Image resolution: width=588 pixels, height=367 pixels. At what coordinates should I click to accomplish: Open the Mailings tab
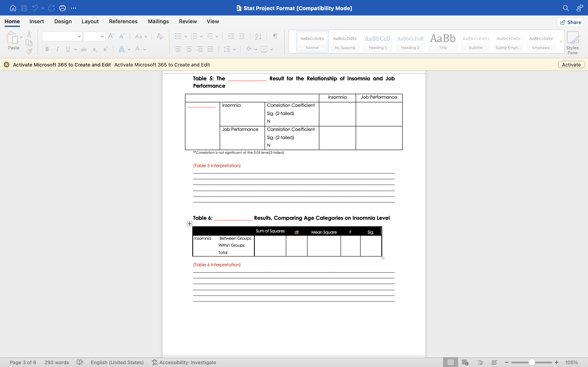(x=158, y=21)
